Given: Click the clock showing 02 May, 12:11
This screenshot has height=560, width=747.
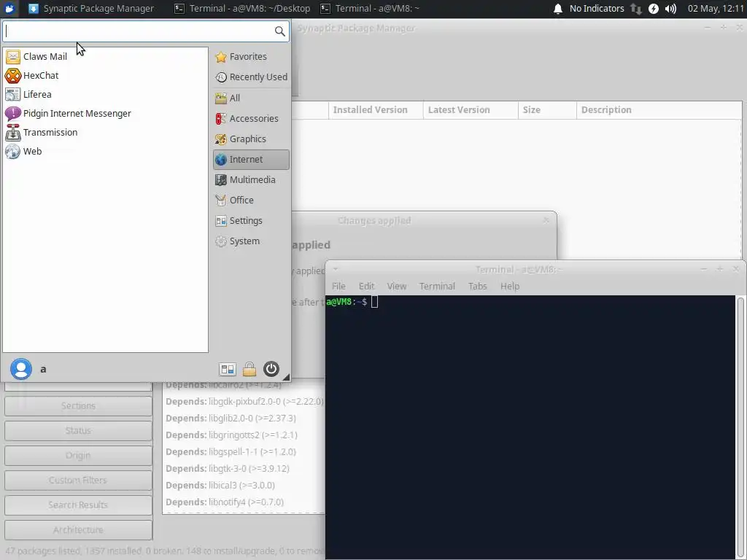Looking at the screenshot, I should click(x=716, y=9).
